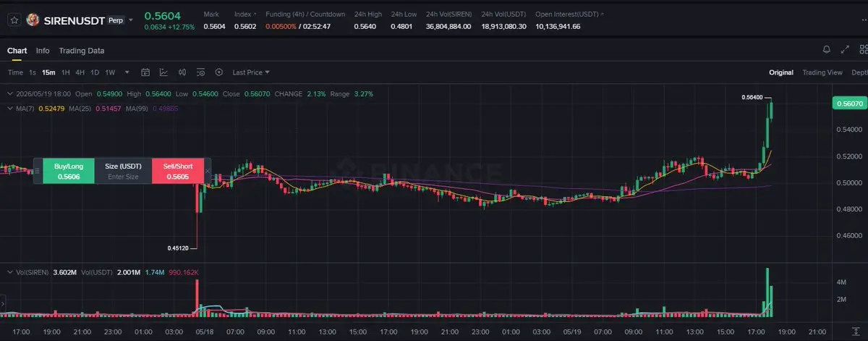This screenshot has width=868, height=341.
Task: Expand the chart to fullscreen with the arrows icon
Action: pos(845,50)
